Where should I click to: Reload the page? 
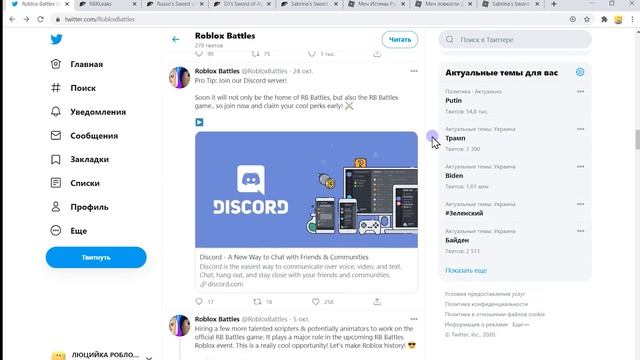tap(40, 19)
